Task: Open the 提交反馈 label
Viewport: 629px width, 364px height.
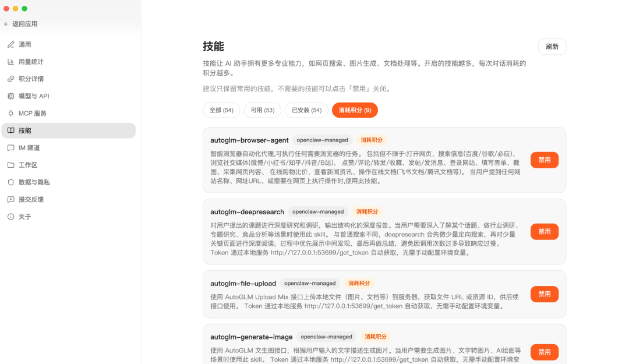Action: tap(31, 199)
